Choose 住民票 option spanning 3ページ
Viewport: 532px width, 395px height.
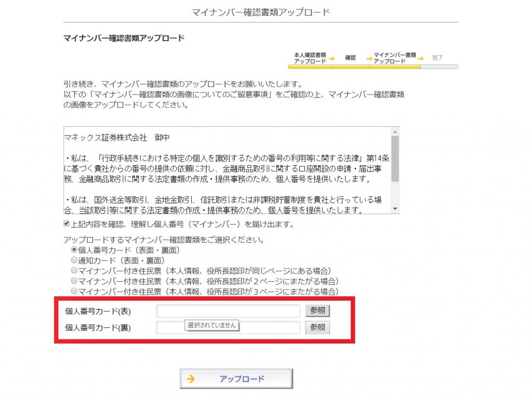click(74, 291)
